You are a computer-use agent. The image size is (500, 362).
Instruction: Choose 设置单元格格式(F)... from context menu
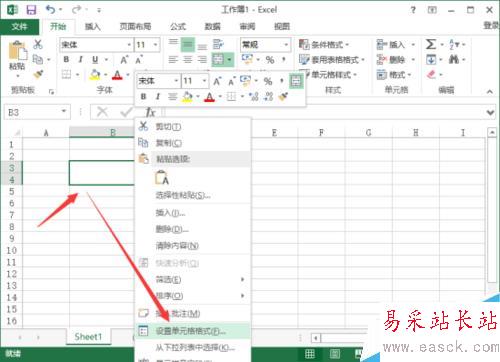click(193, 331)
